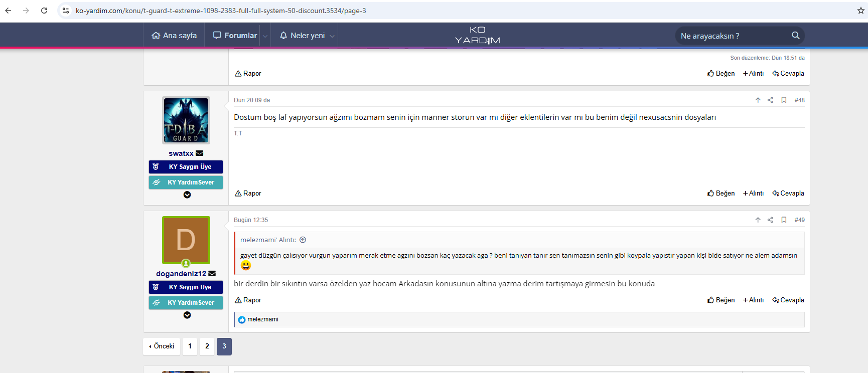The width and height of the screenshot is (868, 373).
Task: Go to page 2
Action: click(x=207, y=346)
